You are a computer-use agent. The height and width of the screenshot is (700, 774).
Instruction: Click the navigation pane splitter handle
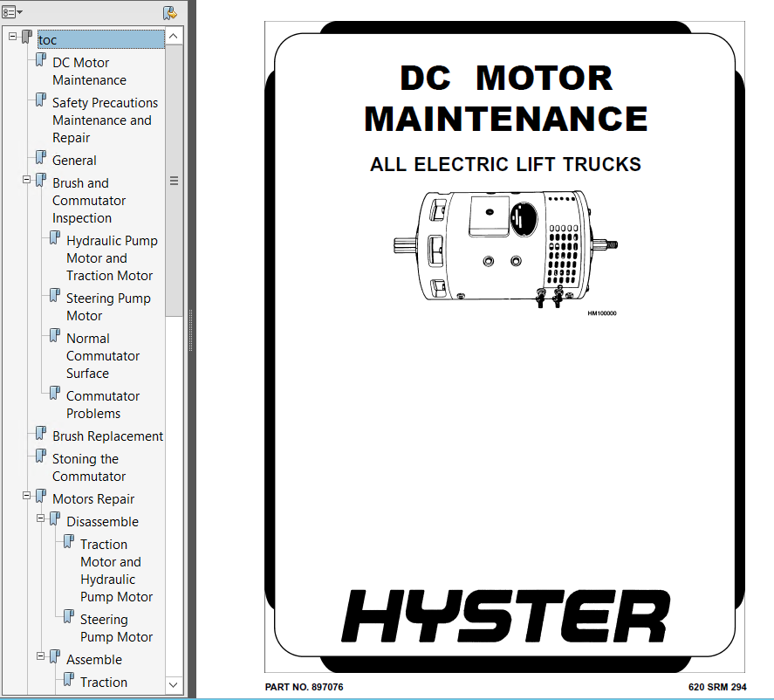[x=190, y=330]
